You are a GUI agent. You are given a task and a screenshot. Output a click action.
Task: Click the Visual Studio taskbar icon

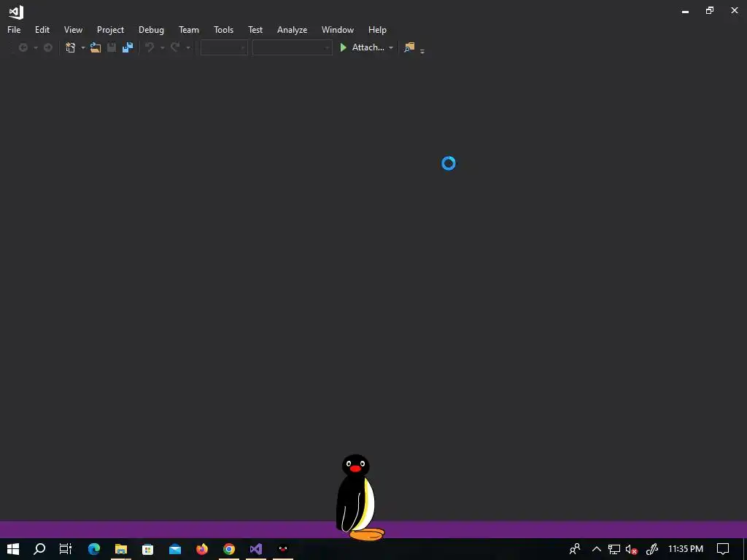tap(256, 549)
